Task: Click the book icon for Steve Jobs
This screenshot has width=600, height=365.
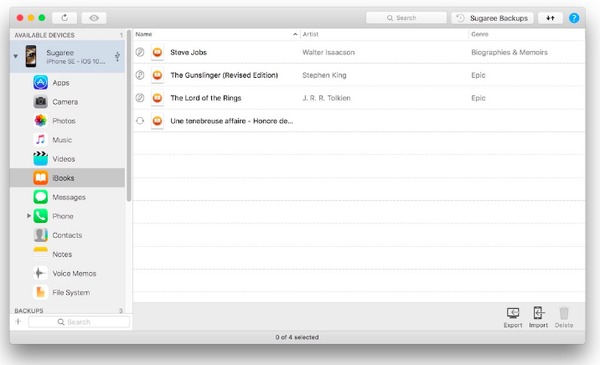Action: [157, 52]
